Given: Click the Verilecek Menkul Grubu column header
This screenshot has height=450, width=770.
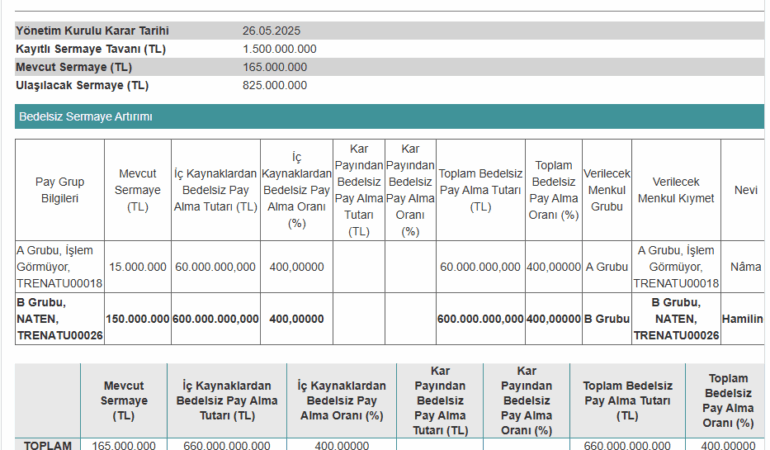Looking at the screenshot, I should pos(606,190).
